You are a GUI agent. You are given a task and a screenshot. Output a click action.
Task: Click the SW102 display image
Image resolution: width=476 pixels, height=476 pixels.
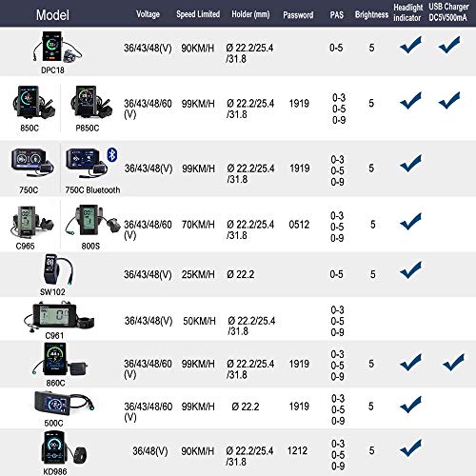[x=59, y=269]
